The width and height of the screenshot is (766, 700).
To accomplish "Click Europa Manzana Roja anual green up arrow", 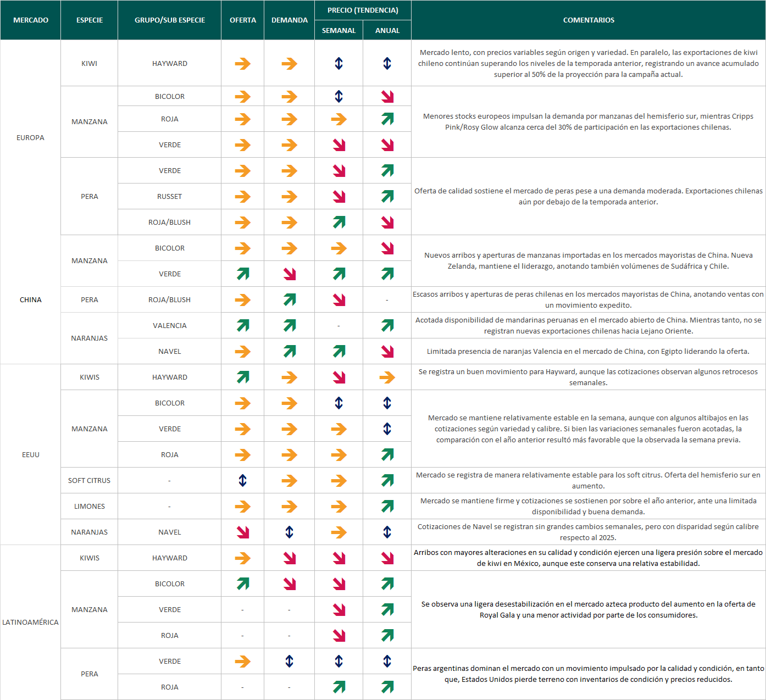I will 387,119.
